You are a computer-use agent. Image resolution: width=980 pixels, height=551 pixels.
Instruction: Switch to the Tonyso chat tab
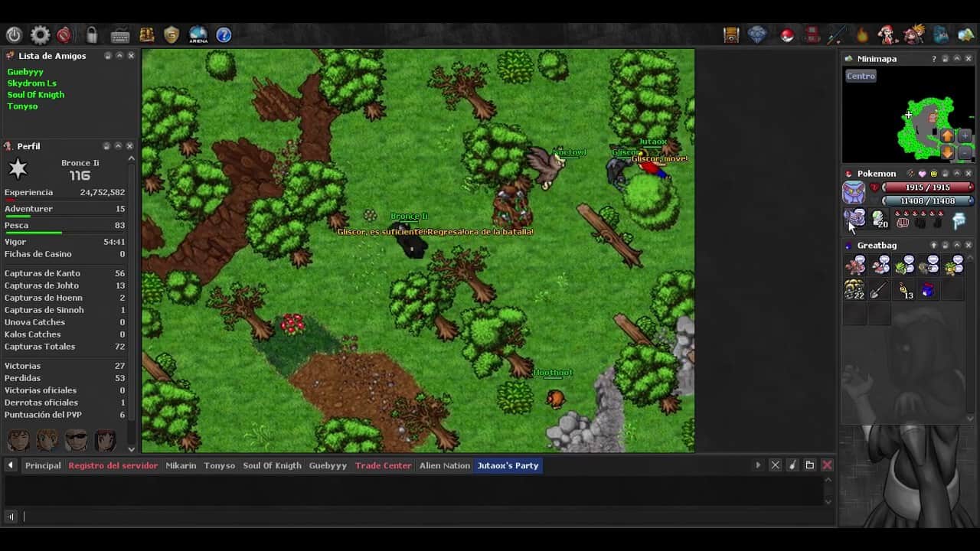(220, 465)
